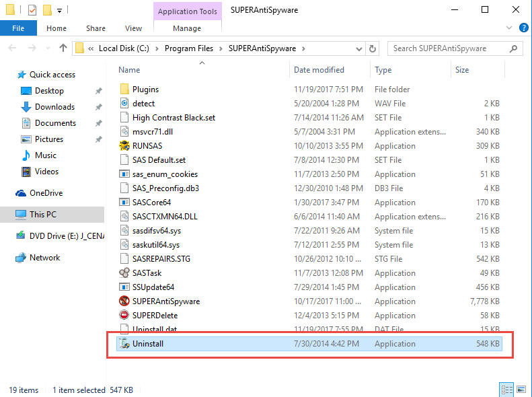This screenshot has width=532, height=397.
Task: Open Quick access in navigation pane
Action: pyautogui.click(x=52, y=75)
